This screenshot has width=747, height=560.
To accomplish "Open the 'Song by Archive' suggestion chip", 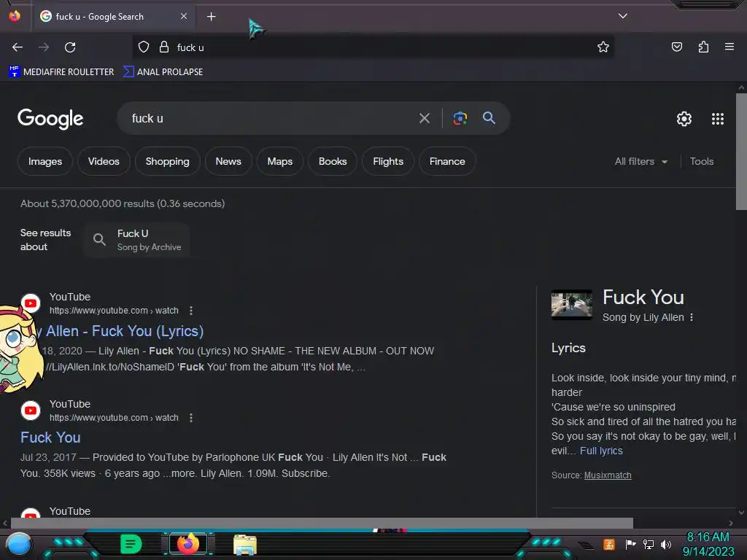I will click(x=136, y=240).
